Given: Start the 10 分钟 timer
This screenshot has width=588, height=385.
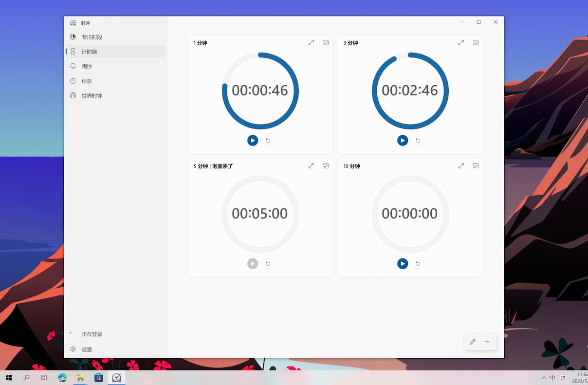Looking at the screenshot, I should click(402, 264).
